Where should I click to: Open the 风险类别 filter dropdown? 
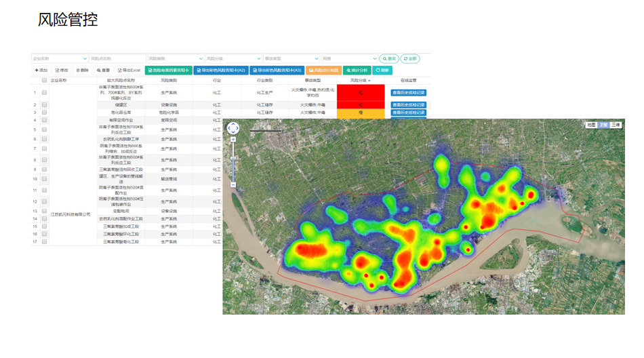tap(201, 59)
